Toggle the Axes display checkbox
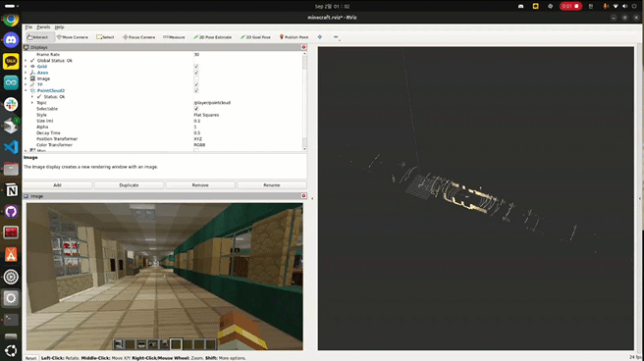The height and width of the screenshot is (361, 644). (x=196, y=73)
